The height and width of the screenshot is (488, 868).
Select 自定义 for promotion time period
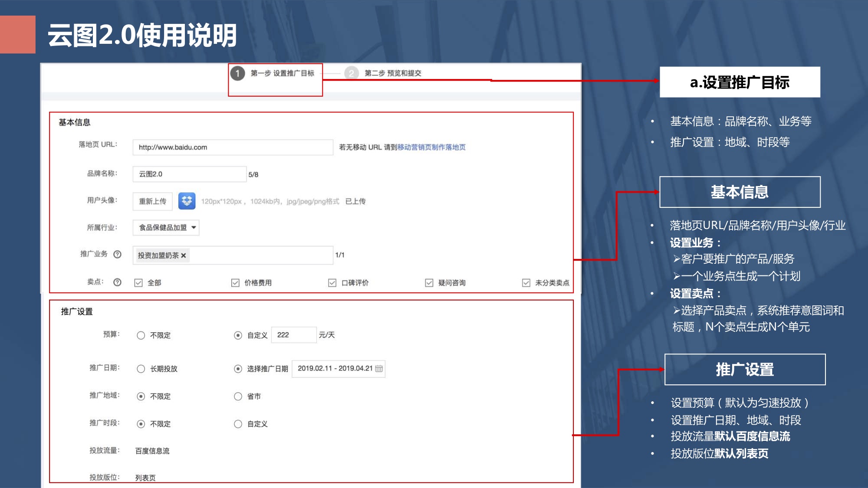(238, 424)
